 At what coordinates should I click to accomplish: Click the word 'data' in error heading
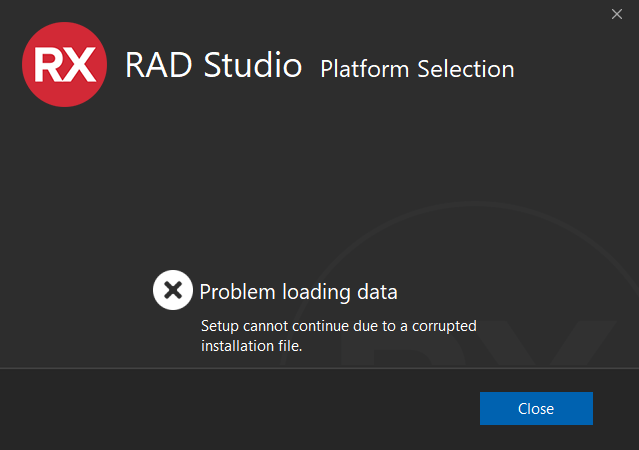(x=377, y=292)
